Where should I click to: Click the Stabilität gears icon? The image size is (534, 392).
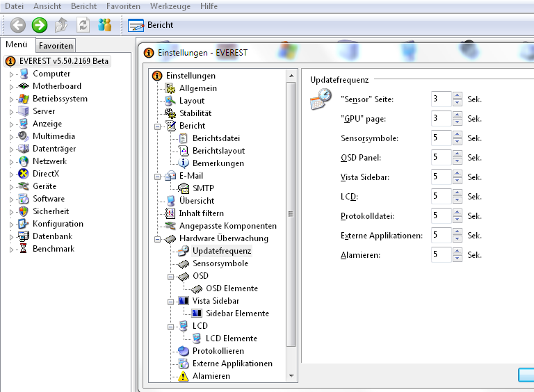170,113
